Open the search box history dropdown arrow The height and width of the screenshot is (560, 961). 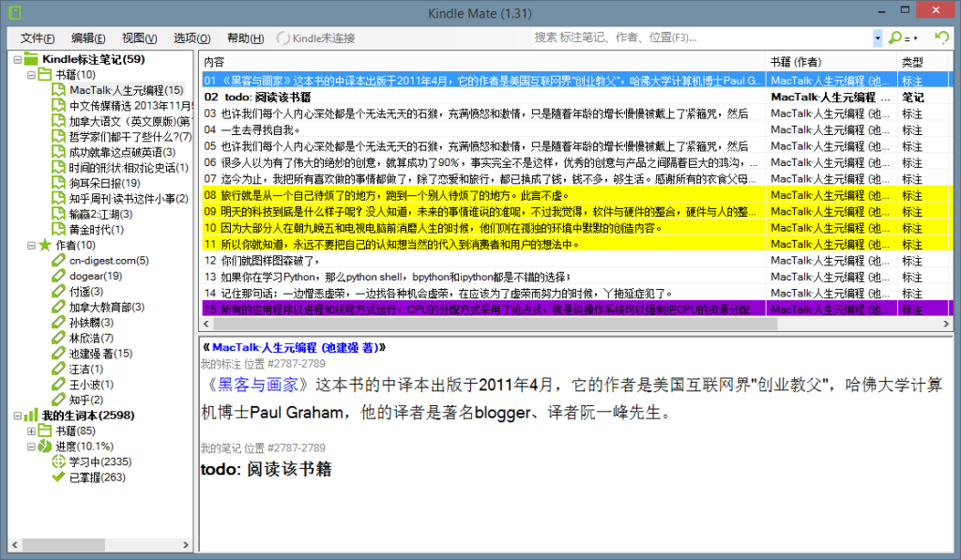[x=877, y=38]
